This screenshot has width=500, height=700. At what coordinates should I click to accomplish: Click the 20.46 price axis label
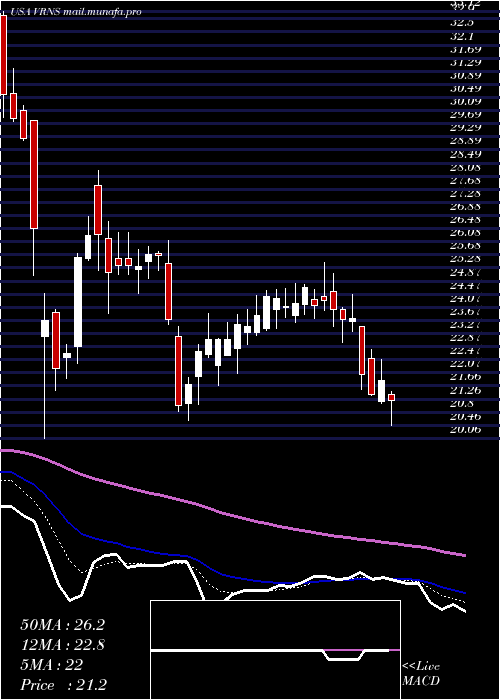[466, 417]
